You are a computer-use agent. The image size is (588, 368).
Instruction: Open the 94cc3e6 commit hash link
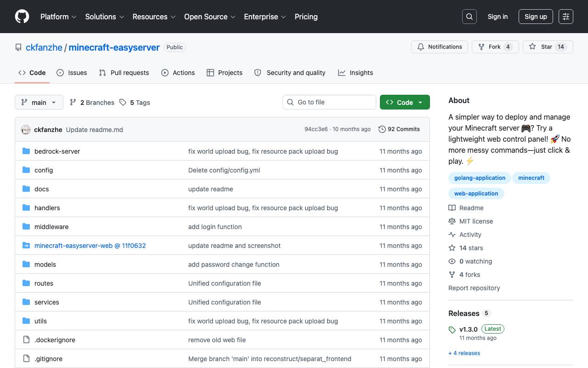(x=316, y=129)
